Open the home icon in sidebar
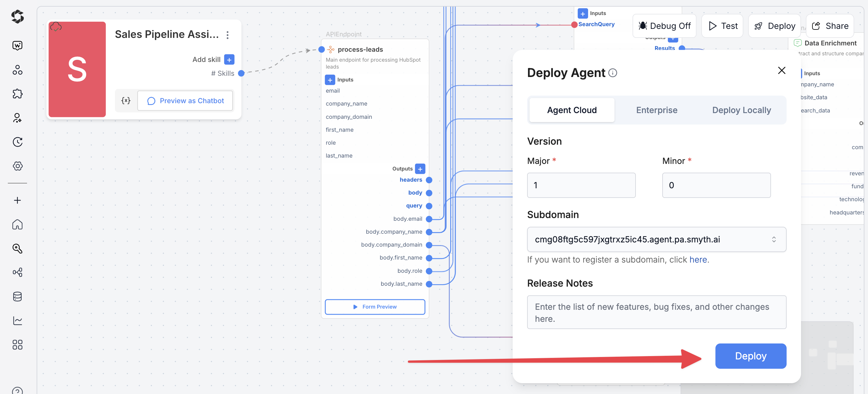The image size is (868, 394). click(17, 224)
